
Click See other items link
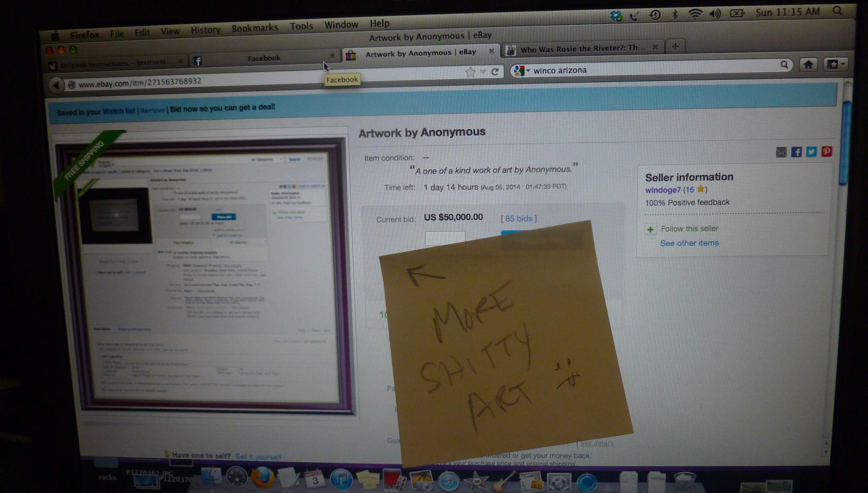click(x=689, y=243)
